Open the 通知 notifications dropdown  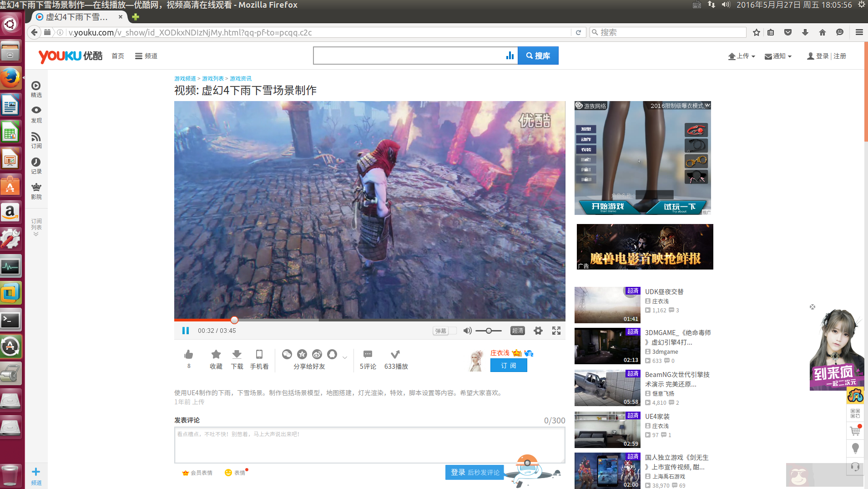coord(778,56)
